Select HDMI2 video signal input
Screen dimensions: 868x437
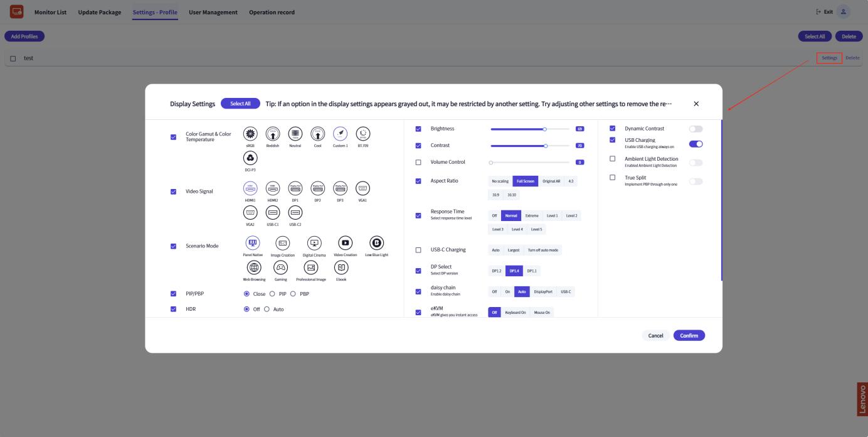click(x=273, y=188)
